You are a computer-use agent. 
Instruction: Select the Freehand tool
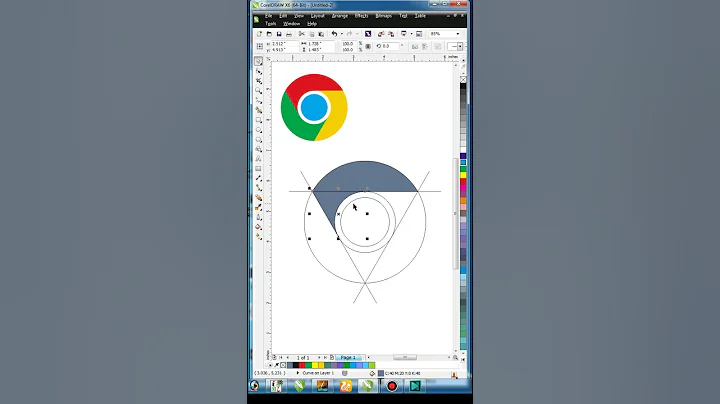click(259, 100)
